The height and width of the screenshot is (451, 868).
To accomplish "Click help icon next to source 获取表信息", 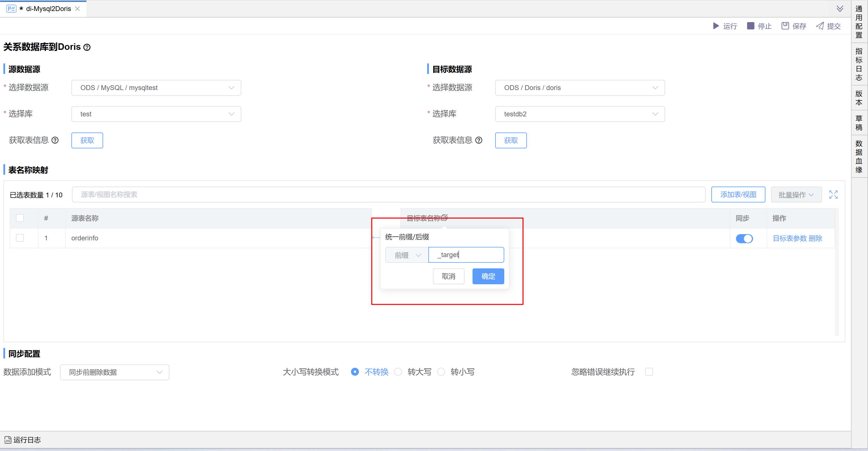I will pos(55,140).
